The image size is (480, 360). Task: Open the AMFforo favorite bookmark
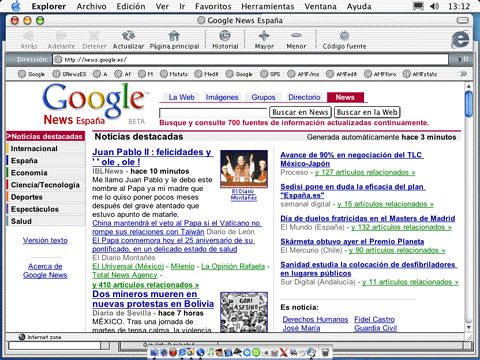pos(380,74)
